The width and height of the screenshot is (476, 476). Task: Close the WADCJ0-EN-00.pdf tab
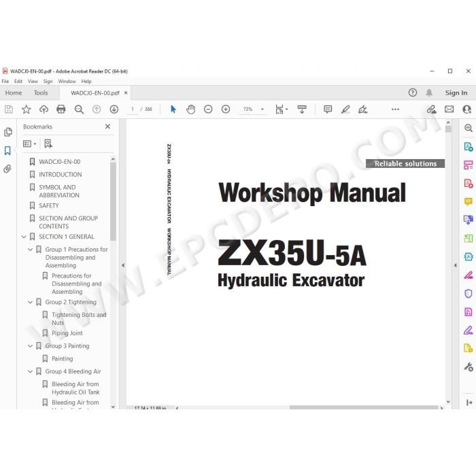pyautogui.click(x=126, y=93)
